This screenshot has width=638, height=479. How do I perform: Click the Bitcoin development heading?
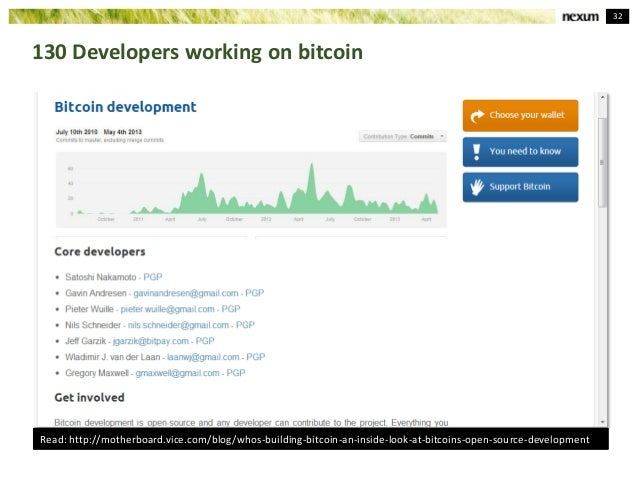tap(125, 107)
